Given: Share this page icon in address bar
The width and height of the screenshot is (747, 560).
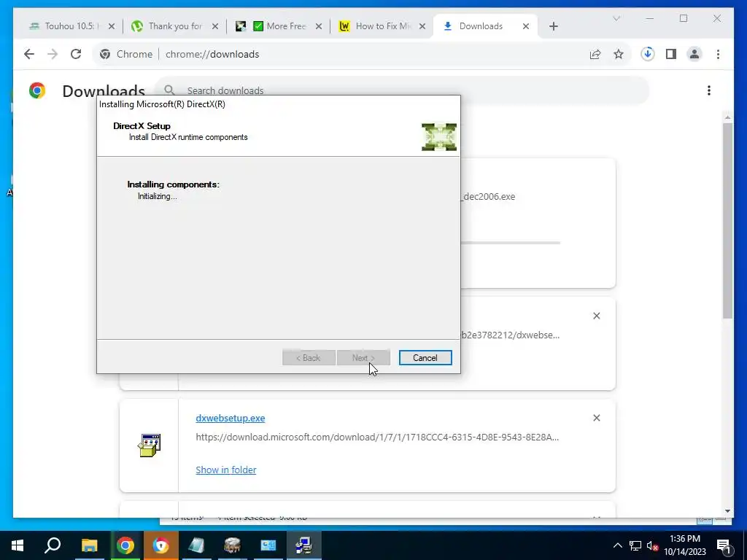Looking at the screenshot, I should click(x=595, y=54).
